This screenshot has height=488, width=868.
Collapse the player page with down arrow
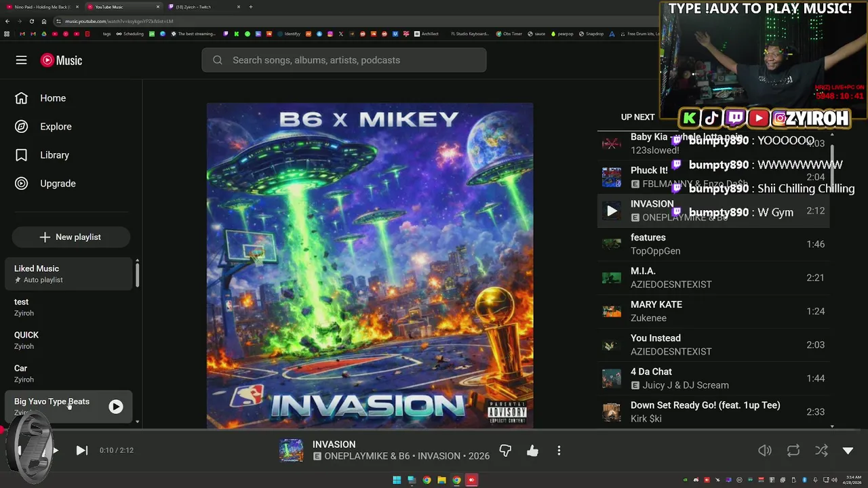[848, 451]
